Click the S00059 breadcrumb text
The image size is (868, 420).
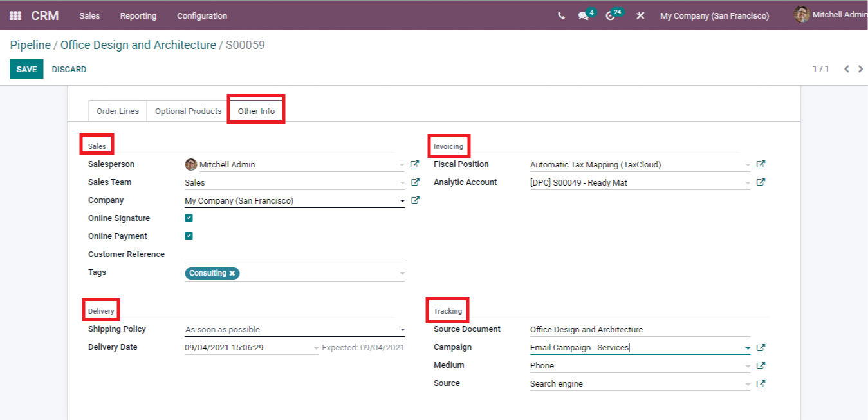[245, 45]
